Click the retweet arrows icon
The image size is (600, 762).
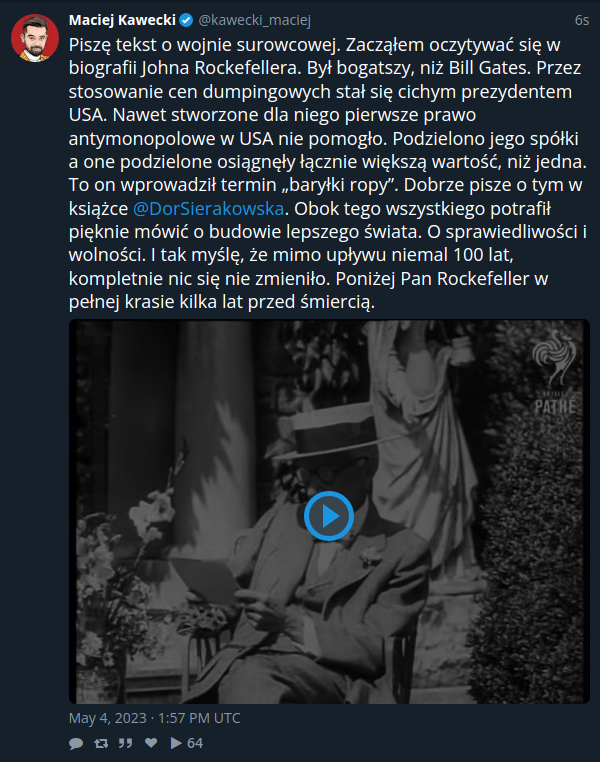click(x=101, y=743)
